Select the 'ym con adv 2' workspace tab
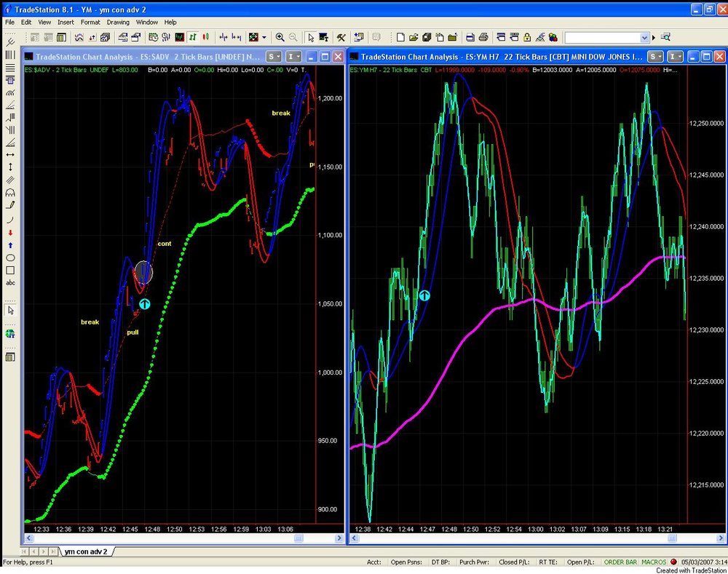Viewport: 728px width, 574px height. (x=87, y=551)
